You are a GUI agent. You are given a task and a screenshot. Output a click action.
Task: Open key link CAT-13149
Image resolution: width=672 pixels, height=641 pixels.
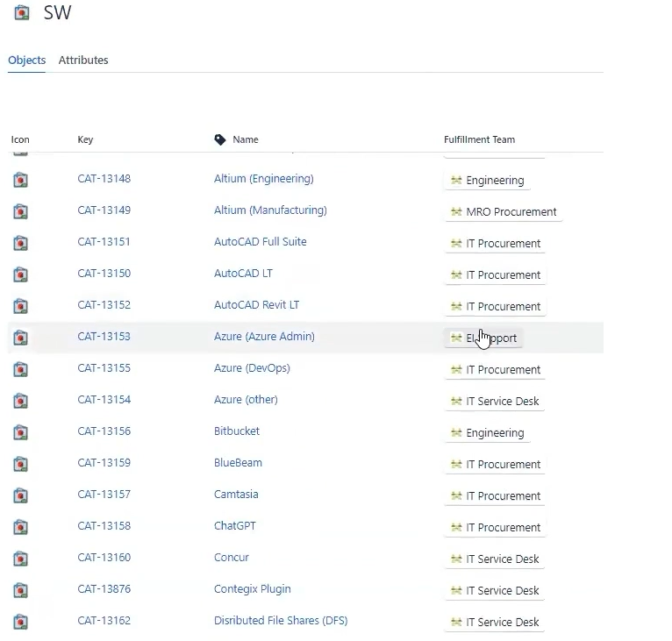coord(104,210)
